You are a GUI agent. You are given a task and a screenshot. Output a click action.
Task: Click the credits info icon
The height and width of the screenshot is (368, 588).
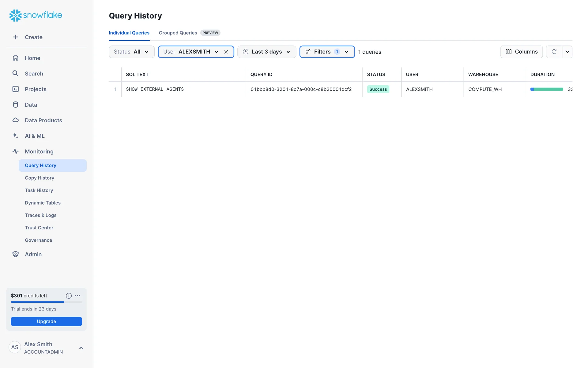(x=69, y=296)
